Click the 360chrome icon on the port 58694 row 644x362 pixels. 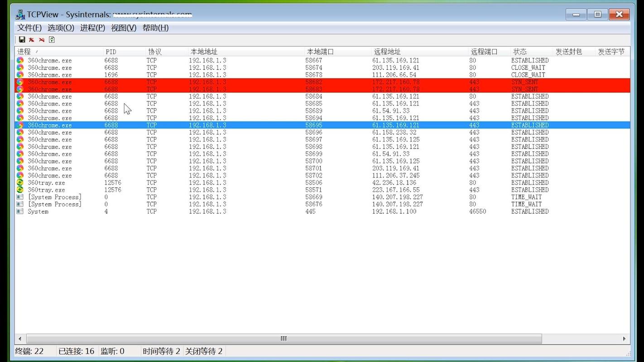click(20, 118)
